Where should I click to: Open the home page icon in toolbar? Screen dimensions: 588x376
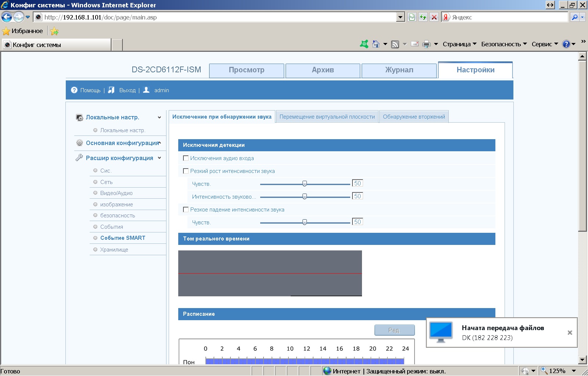coord(376,44)
